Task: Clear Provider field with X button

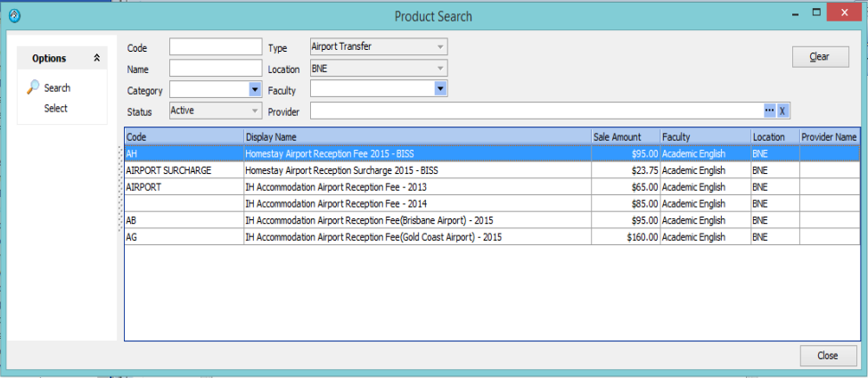Action: pos(782,111)
